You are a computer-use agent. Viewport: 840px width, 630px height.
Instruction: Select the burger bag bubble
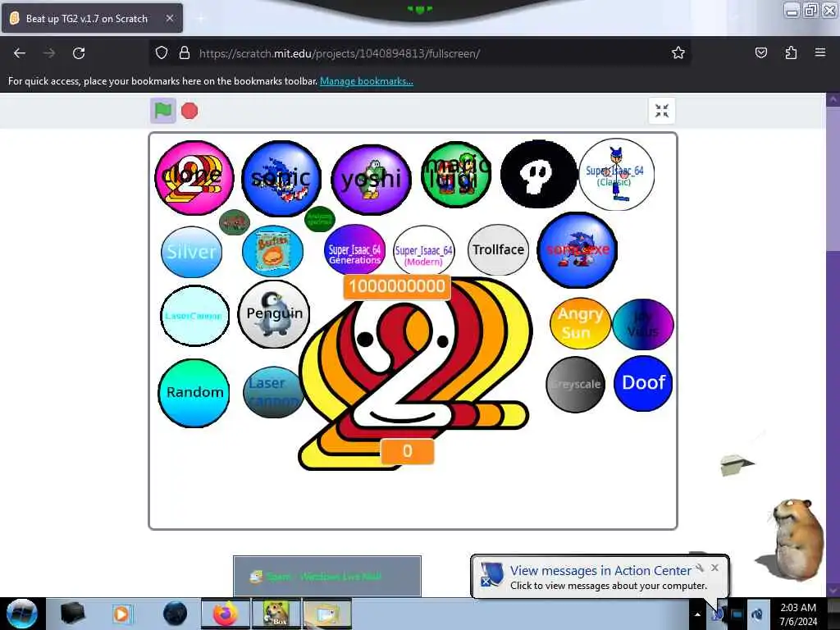tap(272, 251)
